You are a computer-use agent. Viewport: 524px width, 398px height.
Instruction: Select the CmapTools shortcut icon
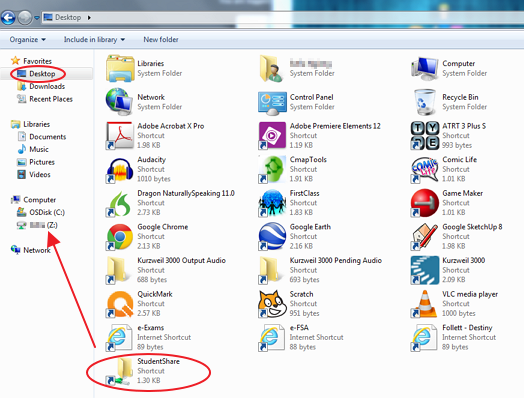coord(272,169)
